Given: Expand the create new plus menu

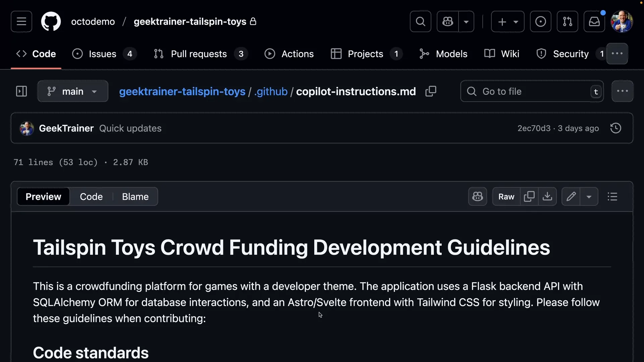Looking at the screenshot, I should [507, 21].
